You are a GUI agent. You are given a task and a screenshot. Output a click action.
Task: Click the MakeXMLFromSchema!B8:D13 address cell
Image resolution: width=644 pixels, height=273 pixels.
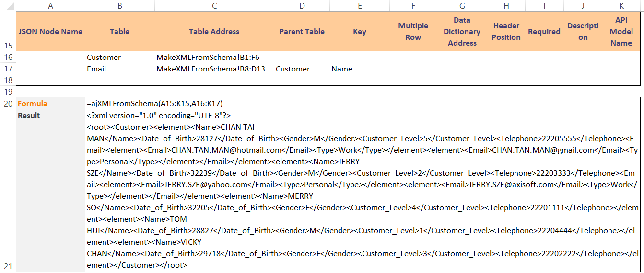(211, 69)
